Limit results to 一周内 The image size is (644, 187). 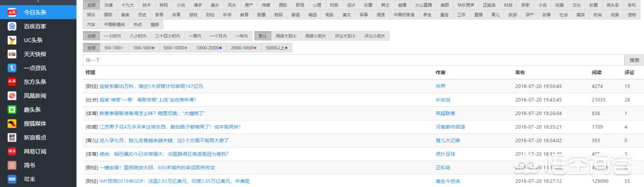point(195,36)
